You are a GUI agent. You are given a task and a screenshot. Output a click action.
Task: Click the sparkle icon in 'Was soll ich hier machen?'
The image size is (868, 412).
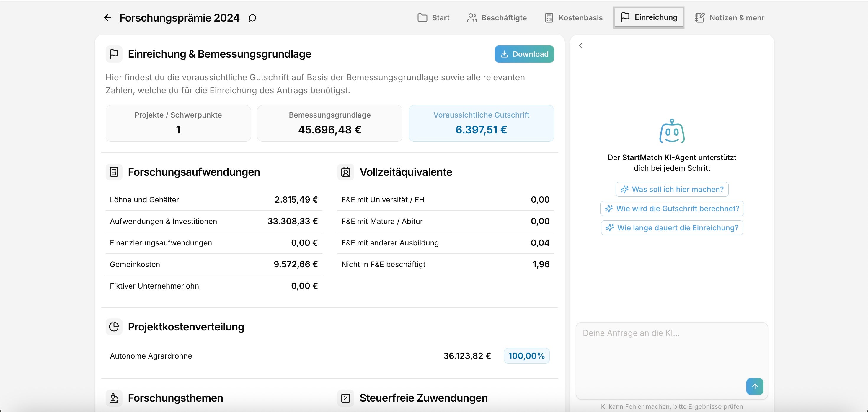[x=624, y=190]
